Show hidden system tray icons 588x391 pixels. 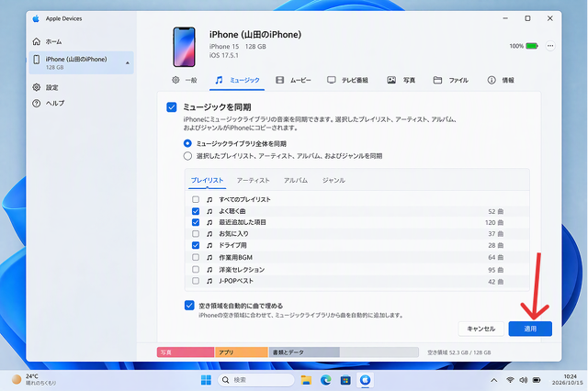pos(494,380)
